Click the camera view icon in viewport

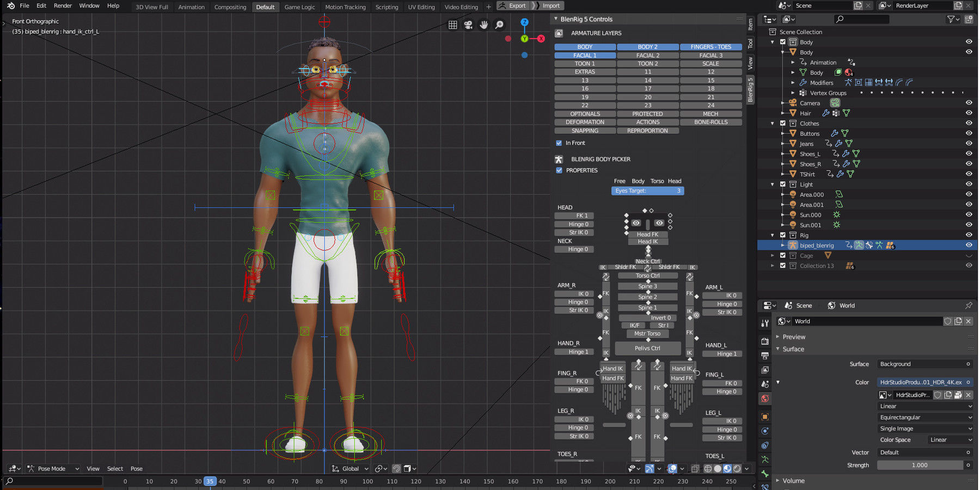click(x=468, y=25)
